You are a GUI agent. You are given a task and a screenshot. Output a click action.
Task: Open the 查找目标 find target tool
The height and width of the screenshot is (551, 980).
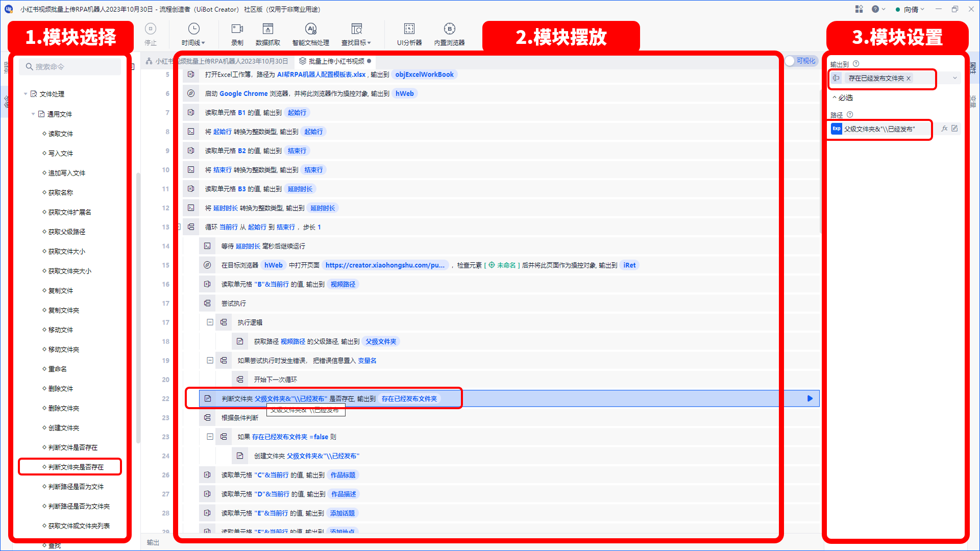click(356, 34)
